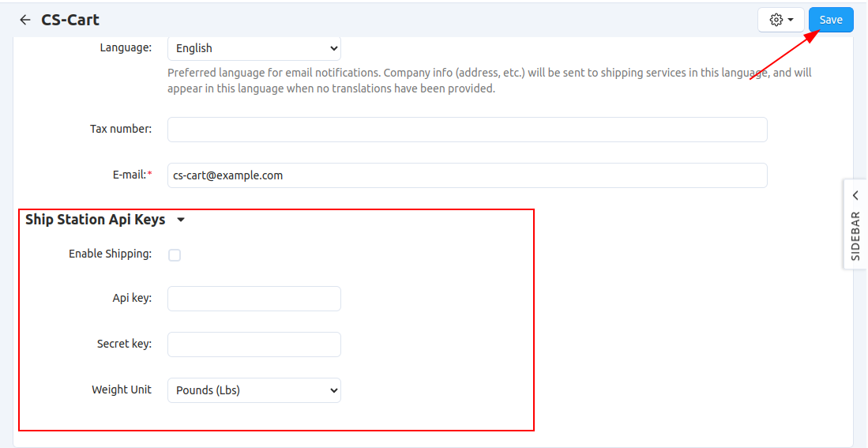The width and height of the screenshot is (868, 448).
Task: Click the Api key text field
Action: click(x=254, y=299)
